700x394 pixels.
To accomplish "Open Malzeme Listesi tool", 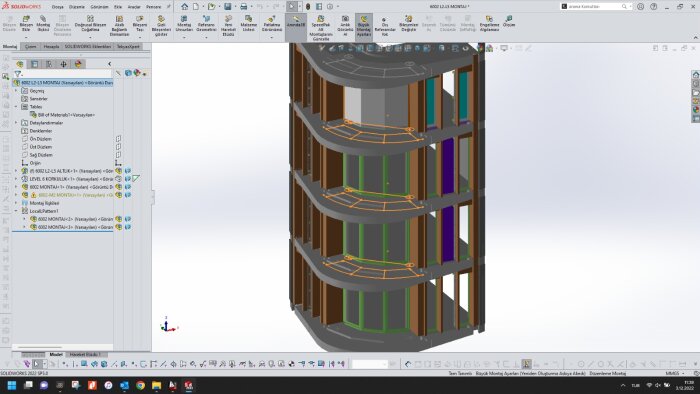I will [x=249, y=24].
